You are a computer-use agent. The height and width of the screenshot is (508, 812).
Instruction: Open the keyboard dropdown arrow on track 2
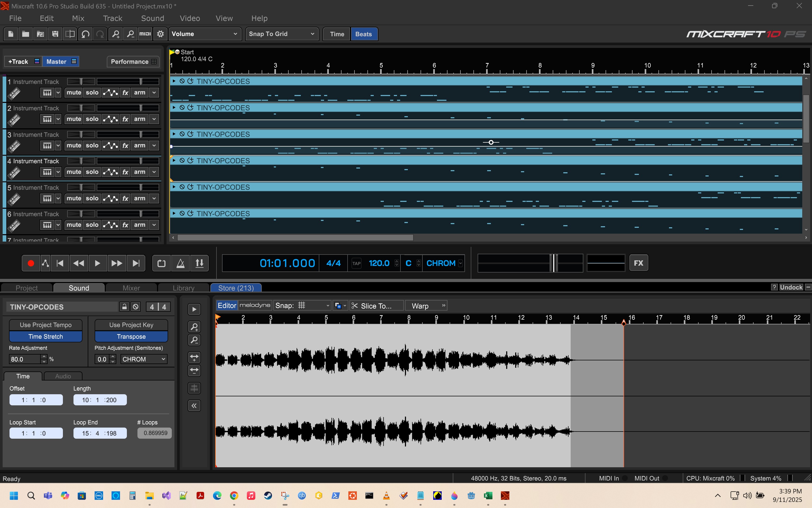click(x=58, y=119)
